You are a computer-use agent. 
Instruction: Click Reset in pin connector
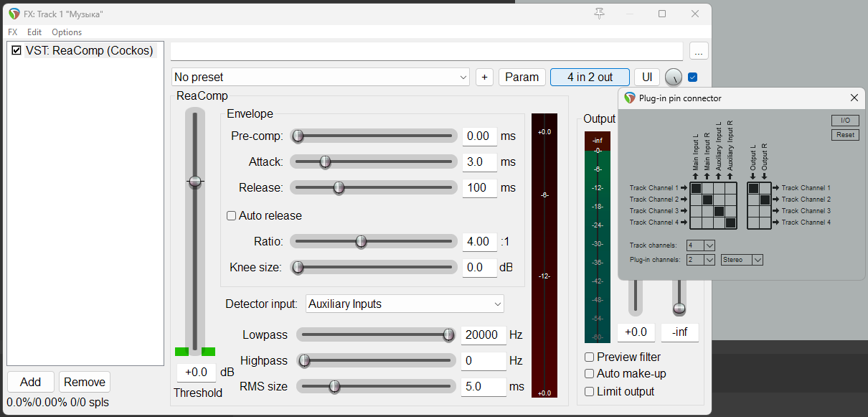point(846,135)
